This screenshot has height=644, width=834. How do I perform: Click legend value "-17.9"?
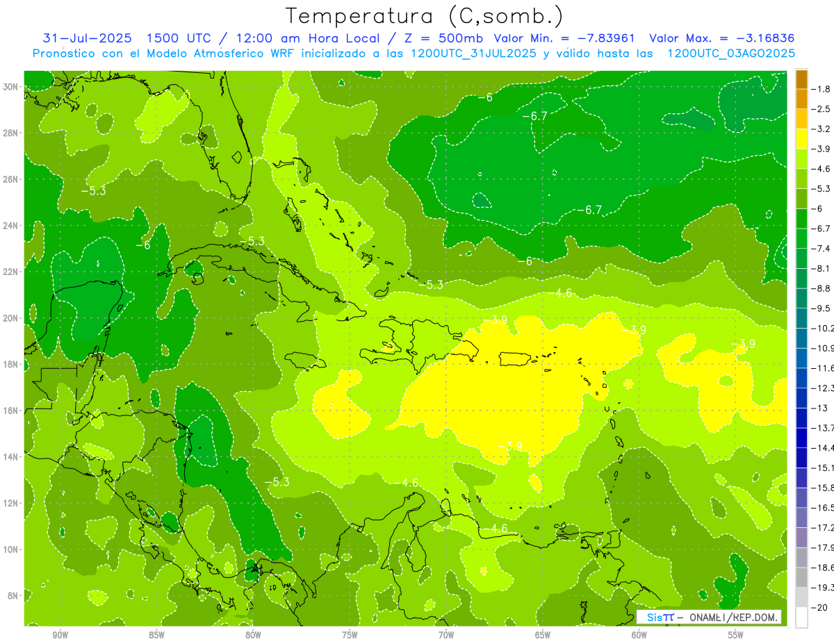[823, 547]
